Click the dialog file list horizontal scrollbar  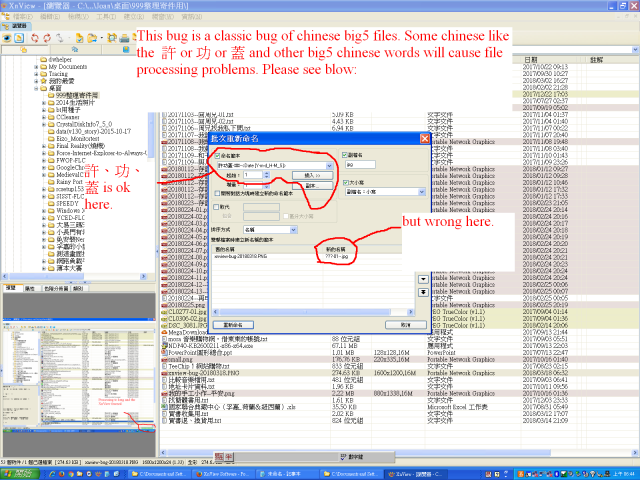(314, 312)
